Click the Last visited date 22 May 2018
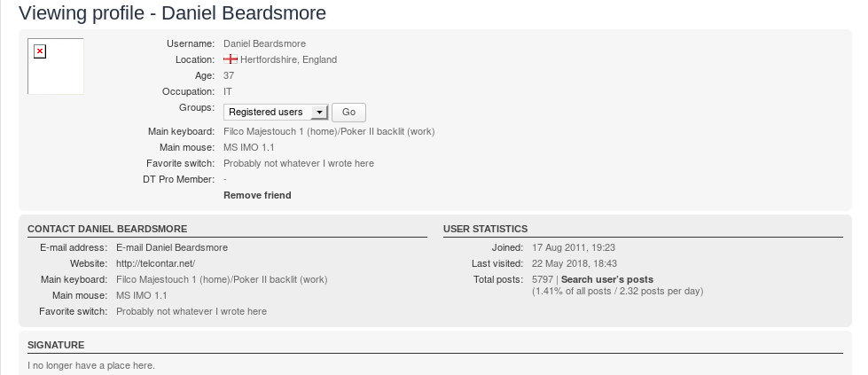The width and height of the screenshot is (868, 375). click(574, 263)
